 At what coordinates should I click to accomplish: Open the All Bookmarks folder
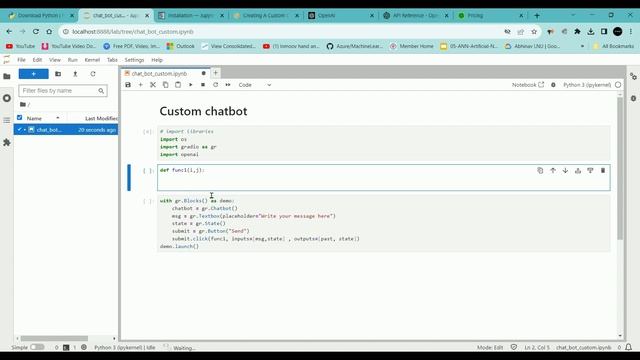click(x=613, y=46)
